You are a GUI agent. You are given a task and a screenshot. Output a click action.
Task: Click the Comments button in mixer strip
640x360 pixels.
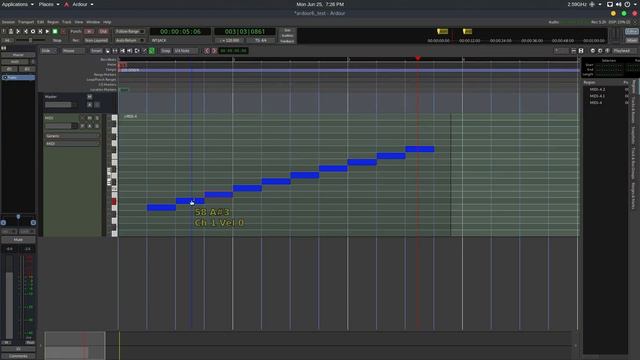[18, 356]
